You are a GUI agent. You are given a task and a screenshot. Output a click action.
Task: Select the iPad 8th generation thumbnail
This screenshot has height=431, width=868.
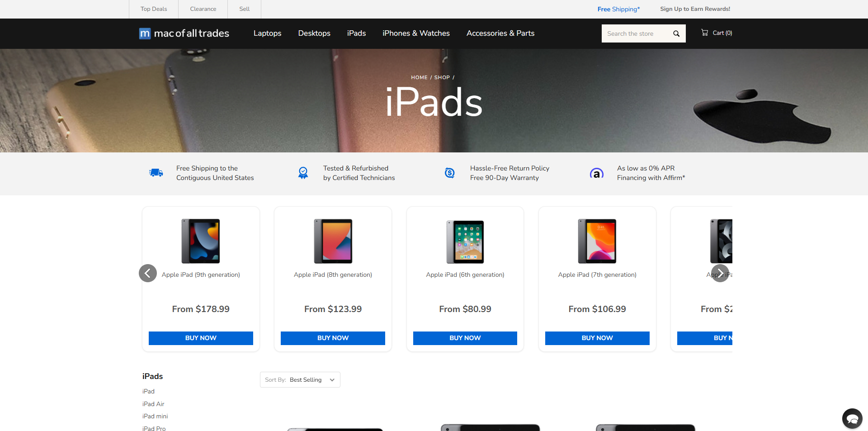click(x=333, y=241)
